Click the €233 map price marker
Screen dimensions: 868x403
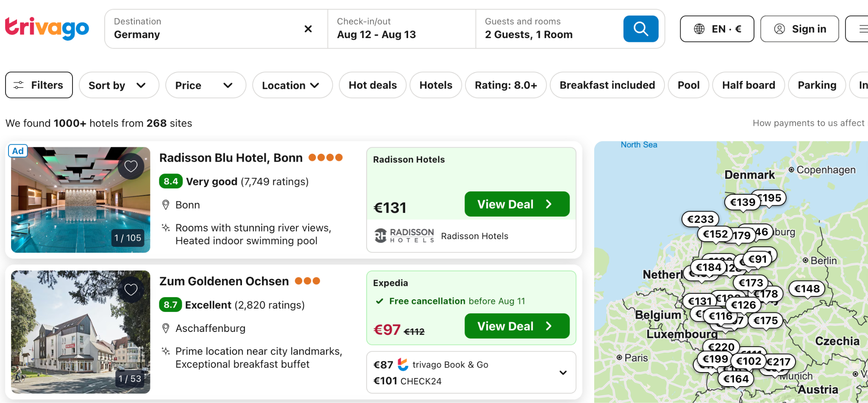700,219
